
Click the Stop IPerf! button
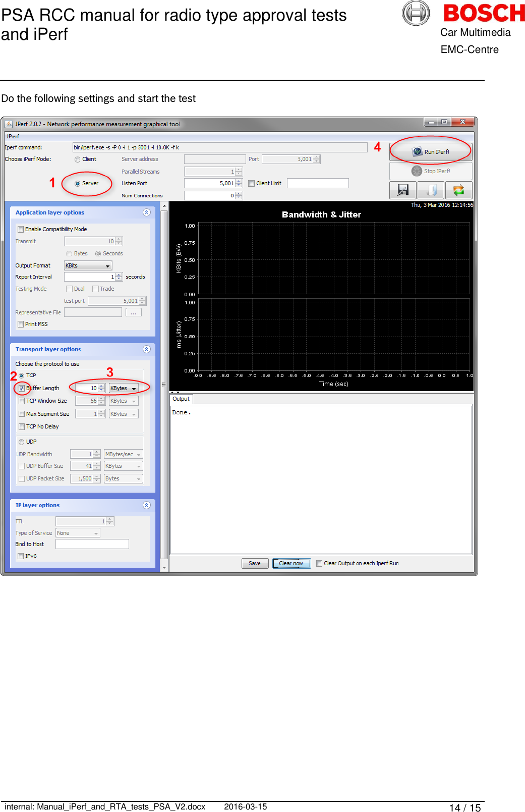coord(431,171)
